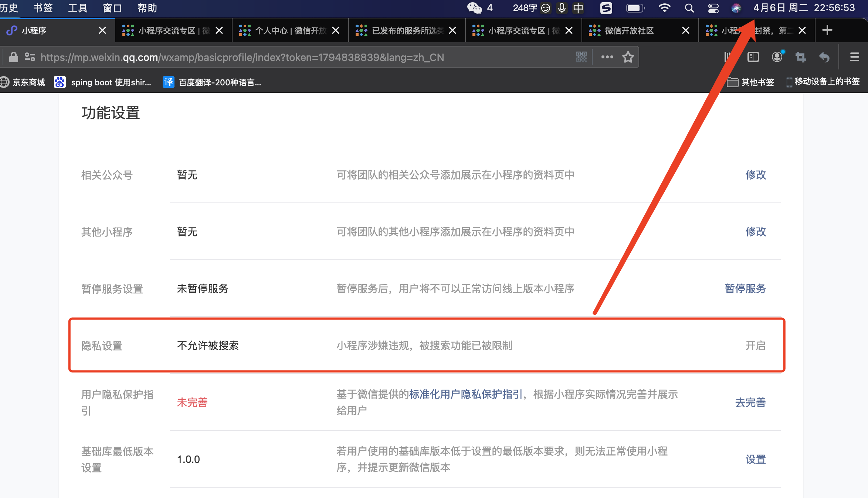Open macOS Control Center toggle icon
Image resolution: width=868 pixels, height=498 pixels.
[713, 8]
